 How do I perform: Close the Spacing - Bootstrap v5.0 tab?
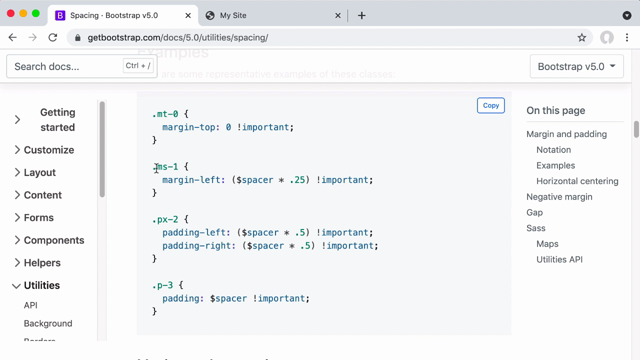tap(188, 16)
